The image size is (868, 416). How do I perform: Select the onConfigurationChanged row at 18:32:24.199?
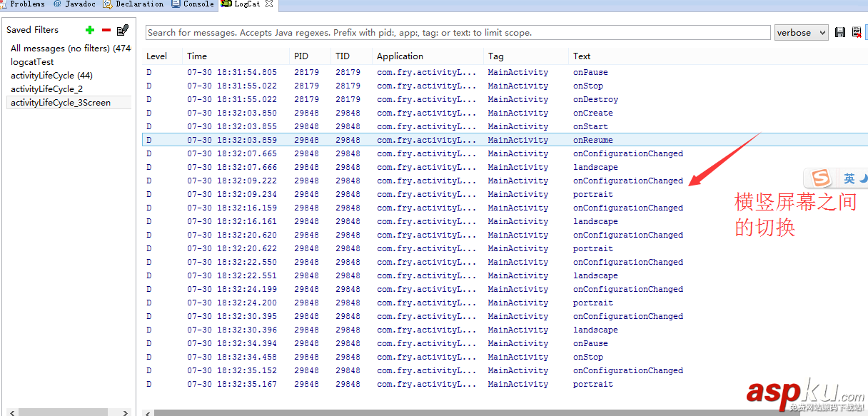(505, 289)
